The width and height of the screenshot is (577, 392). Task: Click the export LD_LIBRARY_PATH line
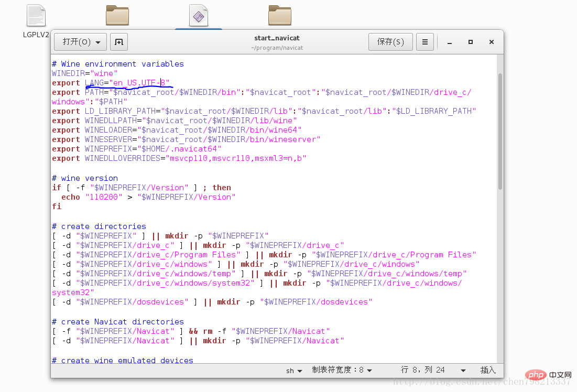(x=264, y=111)
